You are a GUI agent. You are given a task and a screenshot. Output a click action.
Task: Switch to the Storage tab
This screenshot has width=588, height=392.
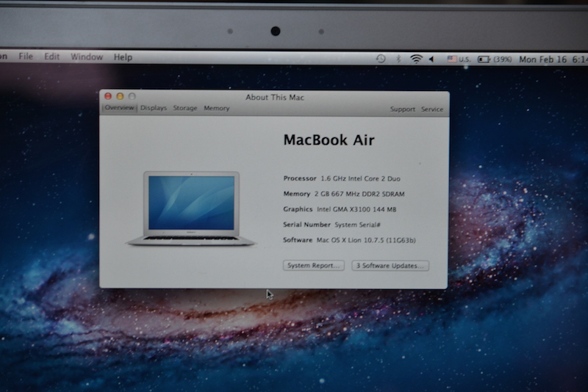[185, 108]
